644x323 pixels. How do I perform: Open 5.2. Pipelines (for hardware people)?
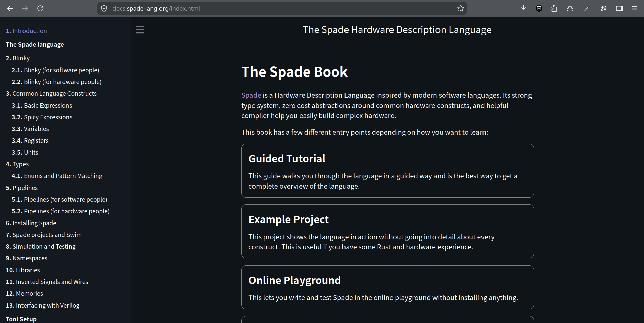coord(61,211)
